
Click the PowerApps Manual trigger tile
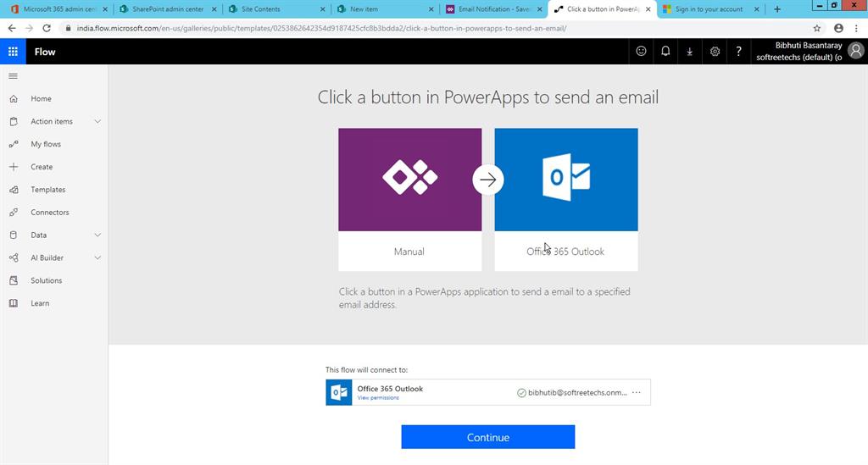[x=409, y=200]
